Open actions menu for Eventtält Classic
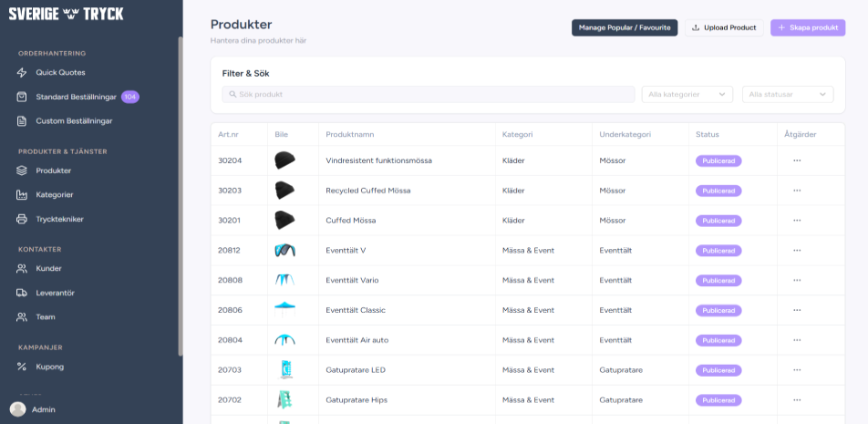 click(797, 310)
